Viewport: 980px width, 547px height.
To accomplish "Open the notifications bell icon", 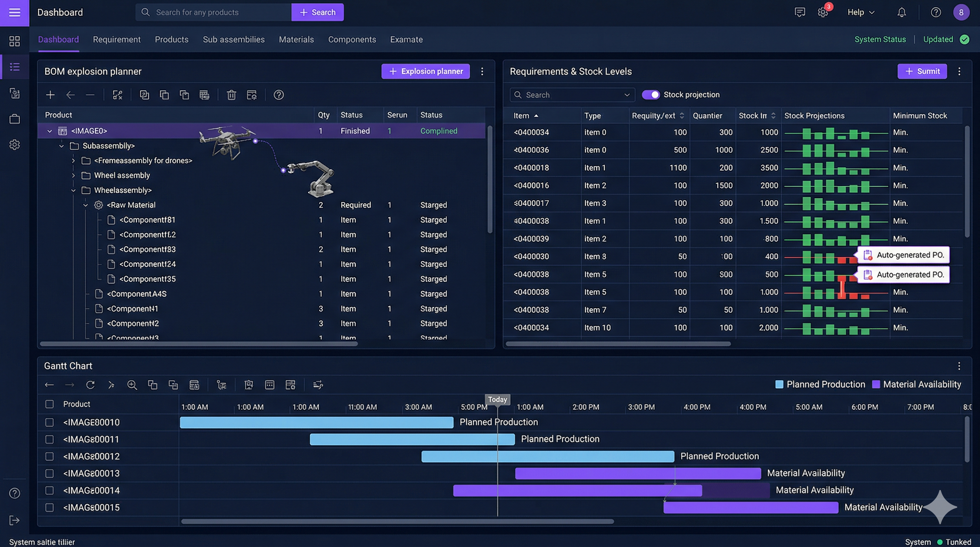I will click(x=901, y=12).
